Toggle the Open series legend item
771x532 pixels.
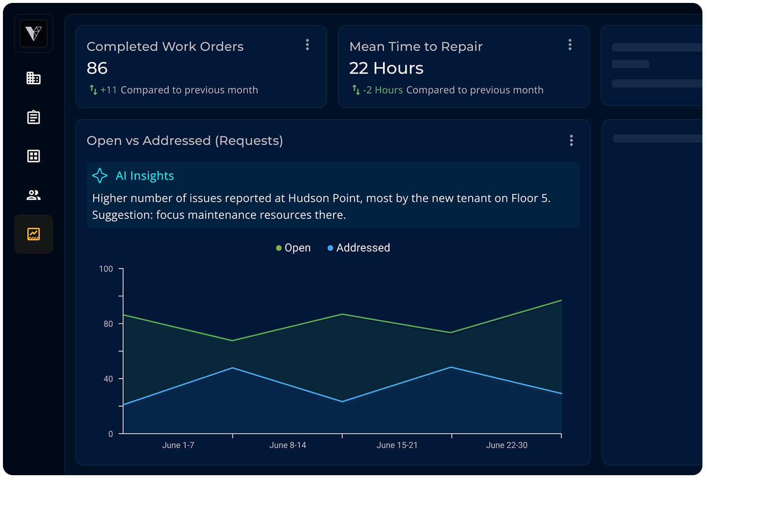point(293,248)
